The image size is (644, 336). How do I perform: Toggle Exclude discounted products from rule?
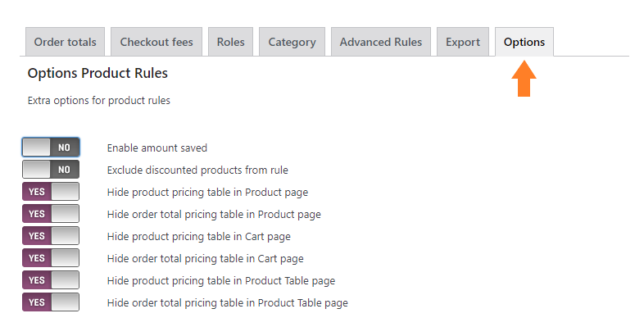(51, 170)
